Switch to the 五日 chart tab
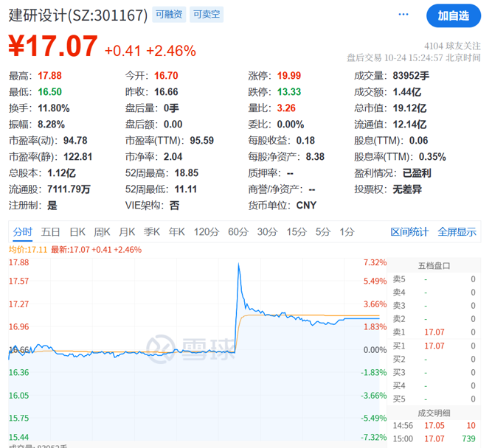The height and width of the screenshot is (448, 492). pos(51,231)
